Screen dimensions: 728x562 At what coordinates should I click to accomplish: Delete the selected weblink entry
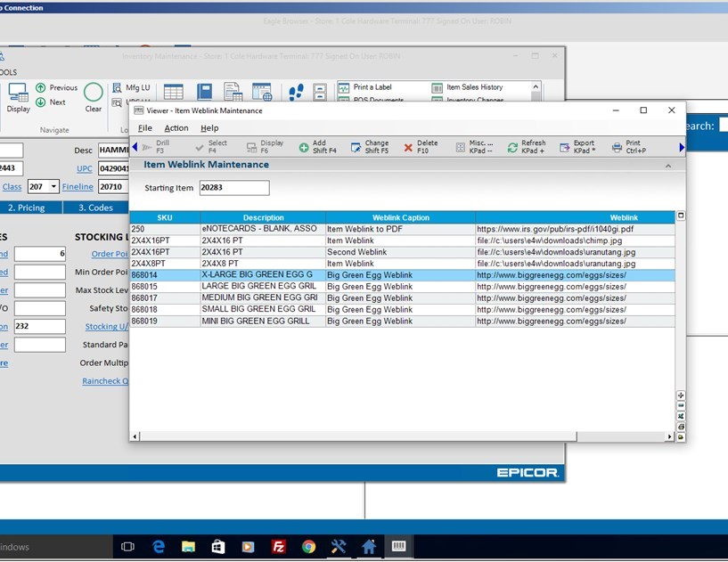(x=421, y=147)
